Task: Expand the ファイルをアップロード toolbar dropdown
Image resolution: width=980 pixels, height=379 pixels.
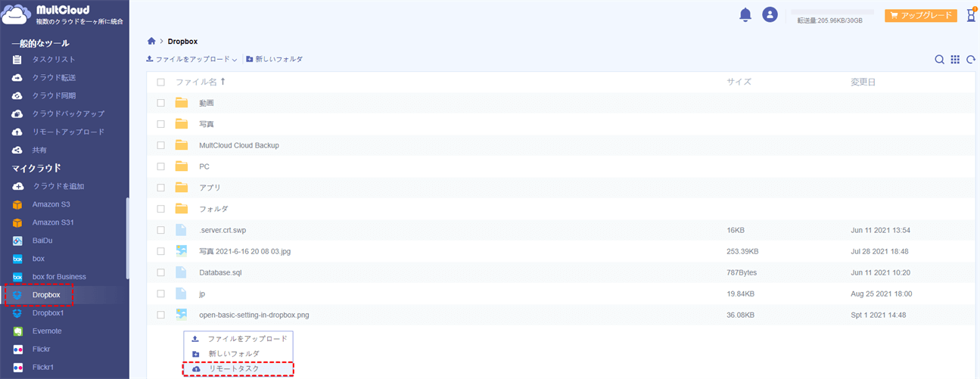Action: (x=235, y=60)
